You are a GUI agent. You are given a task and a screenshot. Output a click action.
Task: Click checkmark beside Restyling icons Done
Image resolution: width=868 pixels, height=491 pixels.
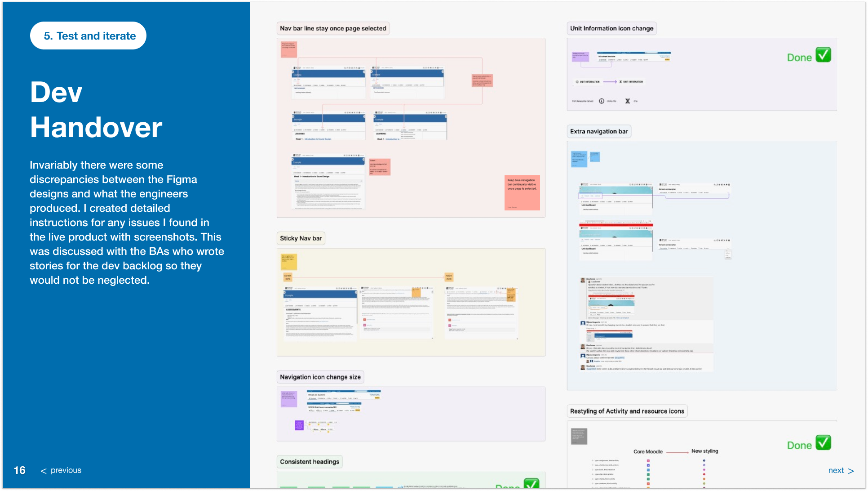point(823,443)
